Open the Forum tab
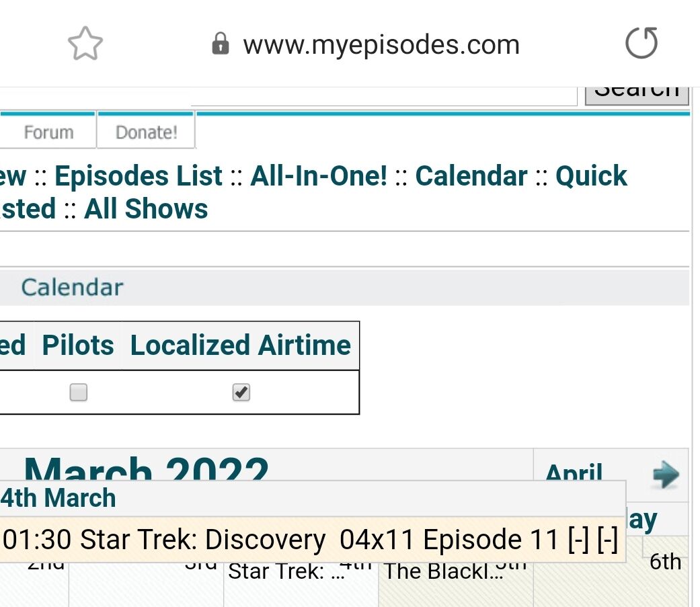 pyautogui.click(x=48, y=132)
